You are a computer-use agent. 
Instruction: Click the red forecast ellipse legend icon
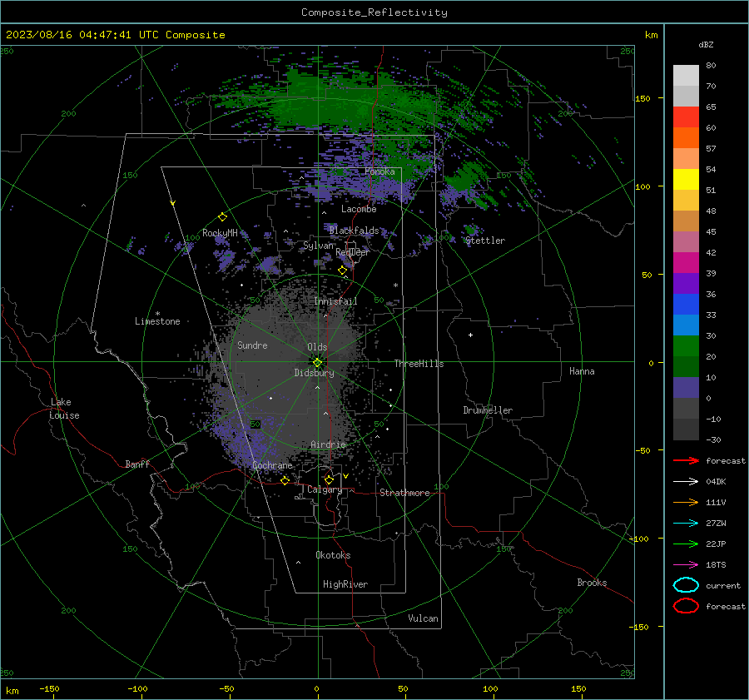686,606
